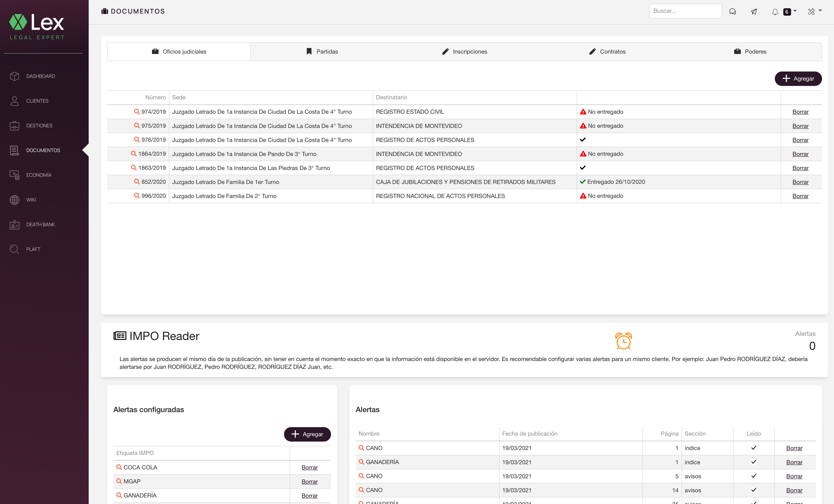The image size is (834, 504).
Task: Toggle Leído check for CANO page 14
Action: (753, 490)
